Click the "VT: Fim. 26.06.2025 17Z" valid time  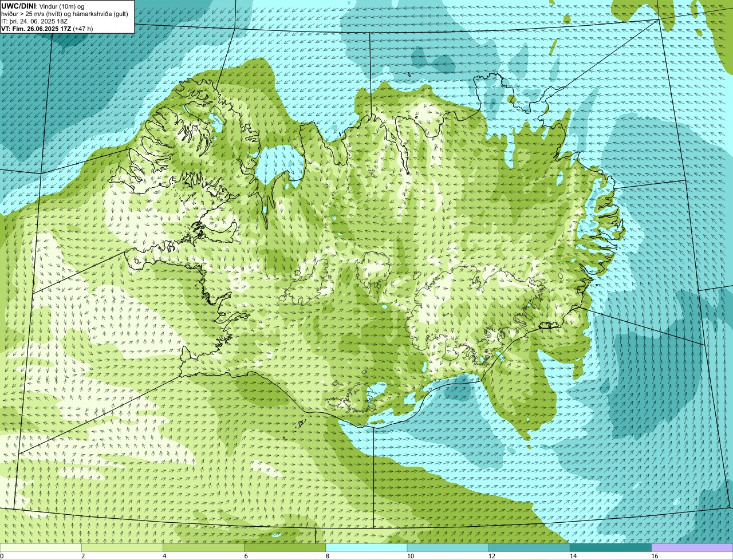tap(36, 28)
